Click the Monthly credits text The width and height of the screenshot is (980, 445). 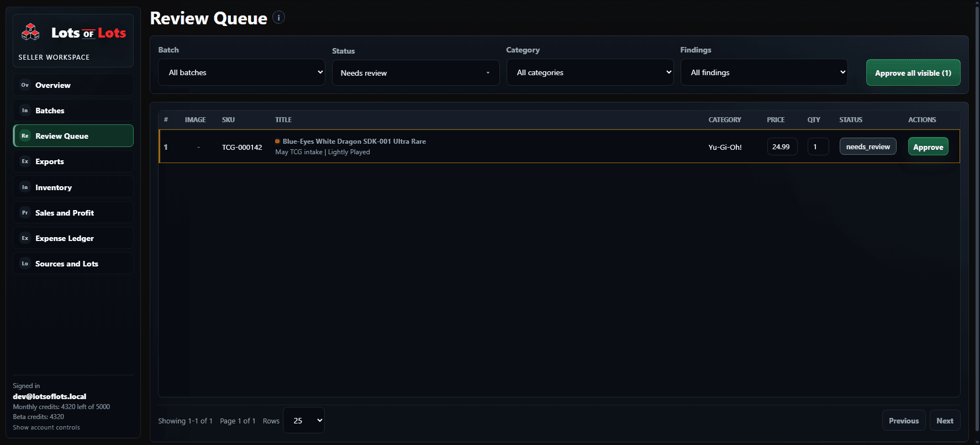coord(61,407)
